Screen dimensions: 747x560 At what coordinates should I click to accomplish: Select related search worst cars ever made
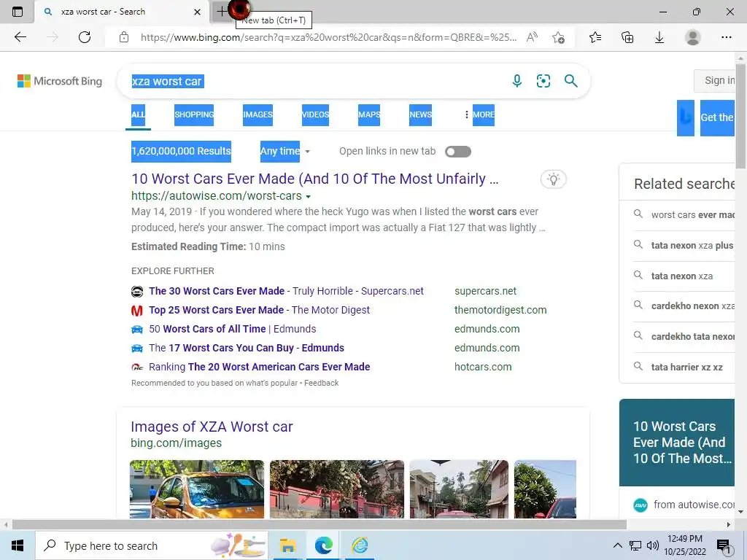693,215
